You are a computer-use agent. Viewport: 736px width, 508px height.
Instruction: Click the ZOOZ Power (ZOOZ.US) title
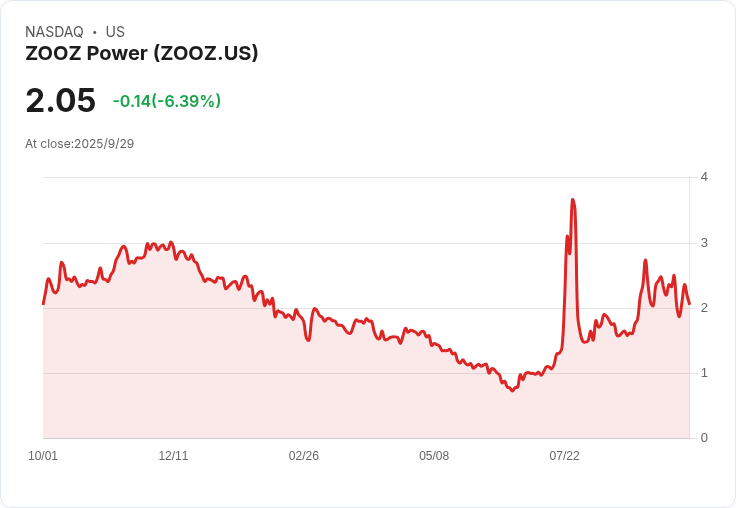point(142,54)
